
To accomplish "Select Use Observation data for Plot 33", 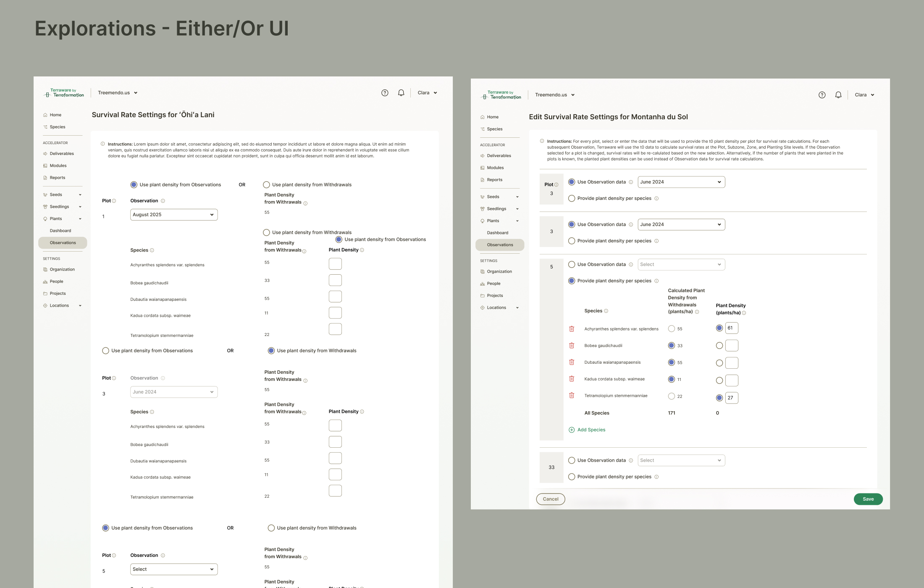I will click(x=572, y=460).
